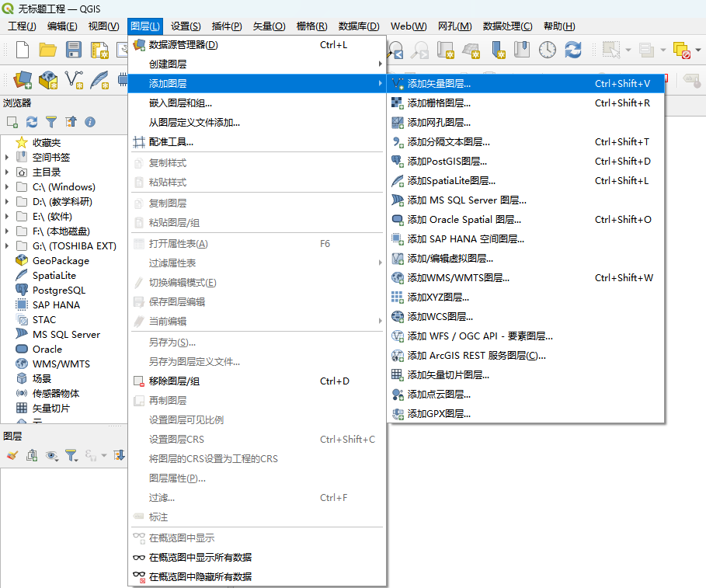Click the Filter Legend icon in layers panel
This screenshot has height=588, width=706.
[x=71, y=456]
